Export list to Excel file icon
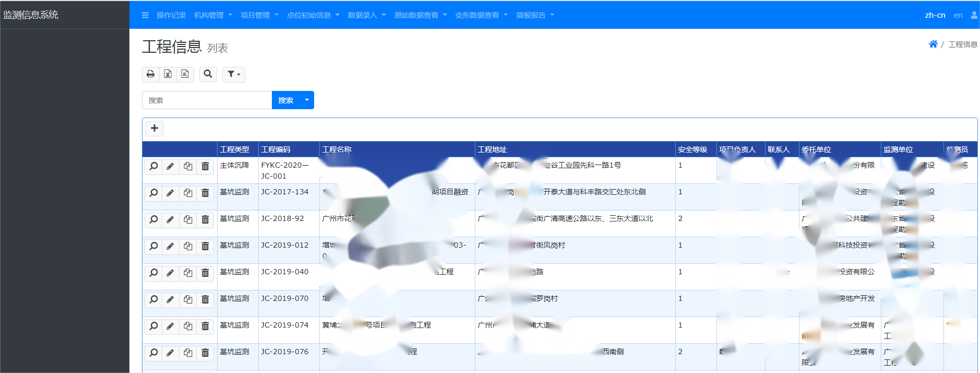Image resolution: width=980 pixels, height=373 pixels. click(168, 74)
